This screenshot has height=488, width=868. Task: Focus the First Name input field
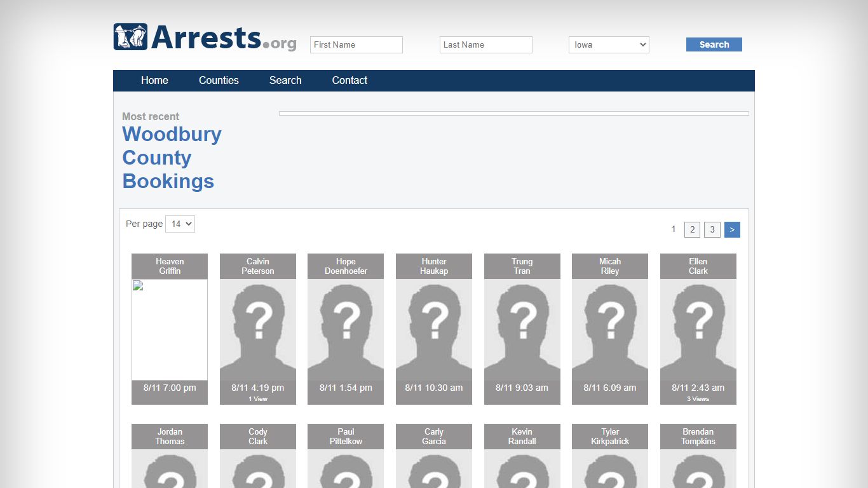(356, 44)
